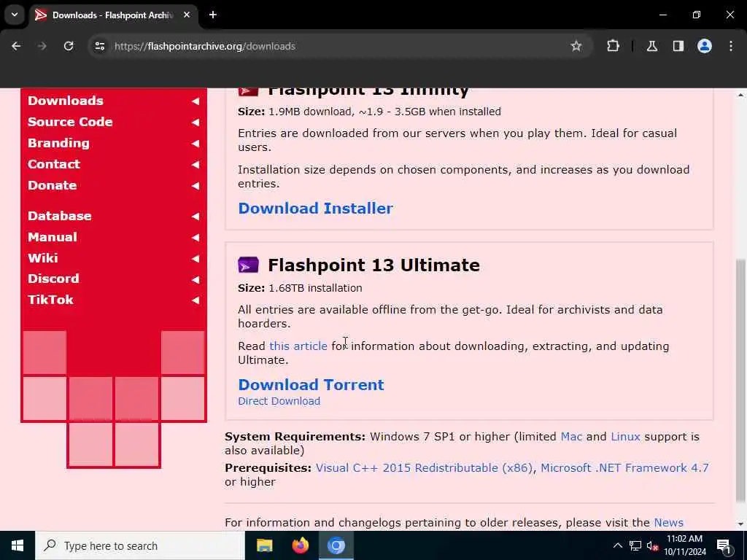
Task: Click the arrow beside TikTok
Action: tap(196, 300)
